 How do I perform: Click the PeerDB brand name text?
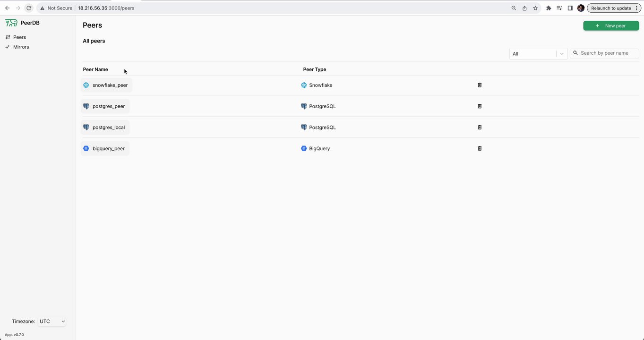tap(30, 23)
